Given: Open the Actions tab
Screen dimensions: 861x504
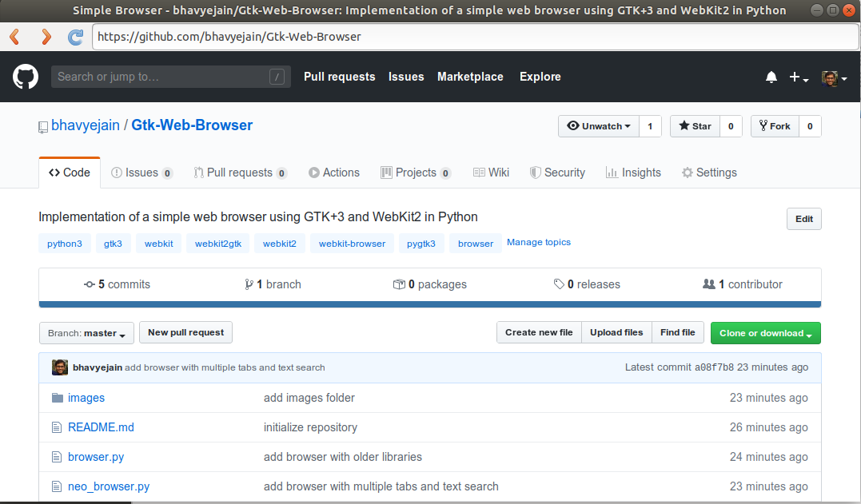Looking at the screenshot, I should 334,173.
